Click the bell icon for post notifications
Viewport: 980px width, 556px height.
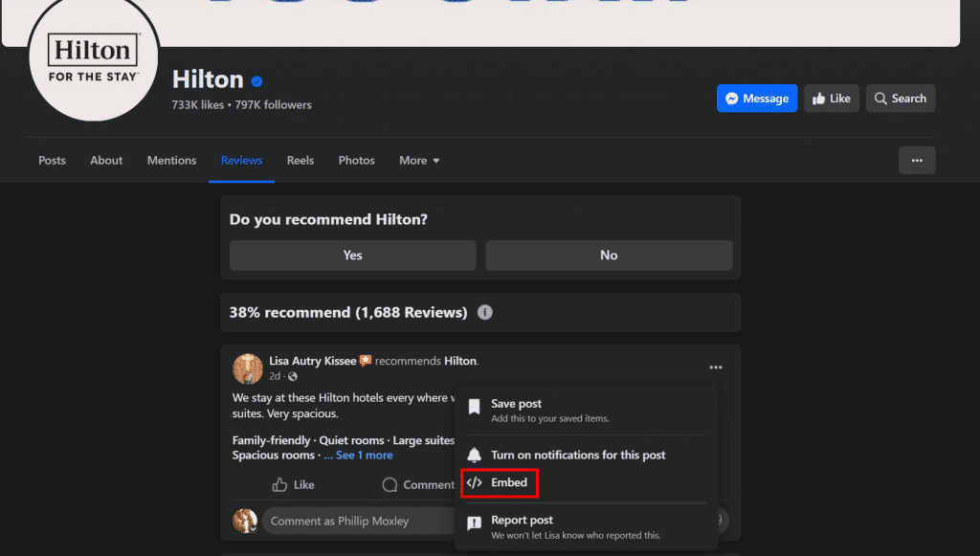click(474, 455)
